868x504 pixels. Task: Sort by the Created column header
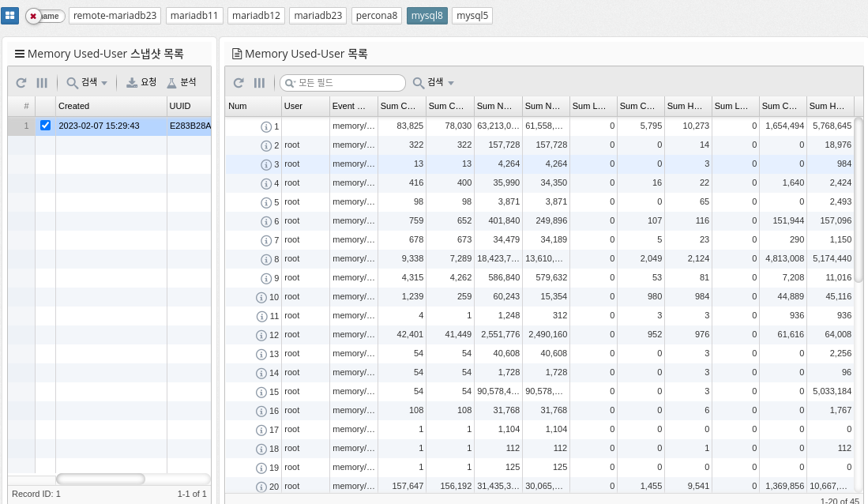(111, 106)
